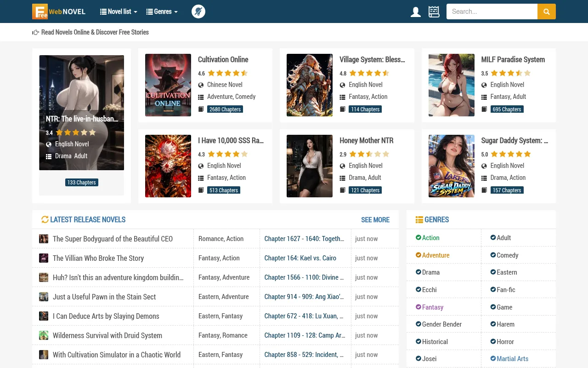The width and height of the screenshot is (588, 368).
Task: Click SEE MORE for latest releases
Action: [375, 220]
